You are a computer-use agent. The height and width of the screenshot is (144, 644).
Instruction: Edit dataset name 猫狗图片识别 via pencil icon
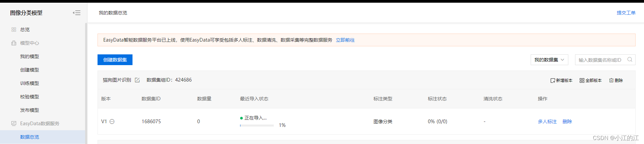(137, 80)
